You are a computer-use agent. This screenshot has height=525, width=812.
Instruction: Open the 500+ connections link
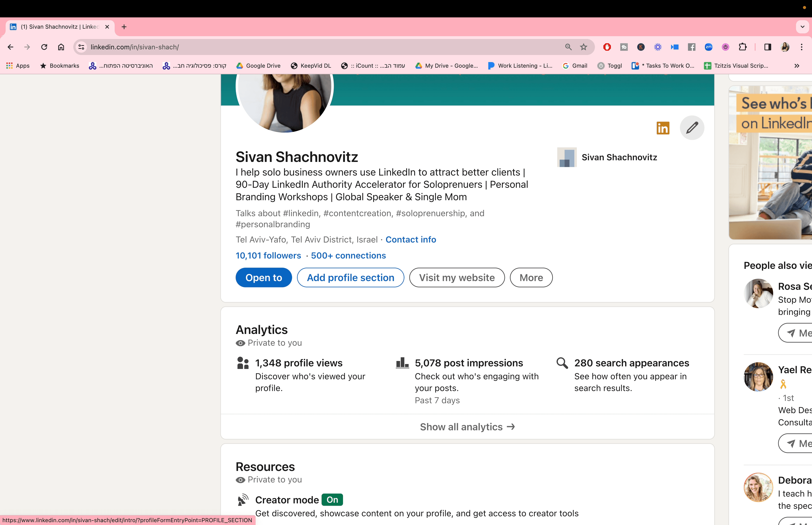coord(348,256)
